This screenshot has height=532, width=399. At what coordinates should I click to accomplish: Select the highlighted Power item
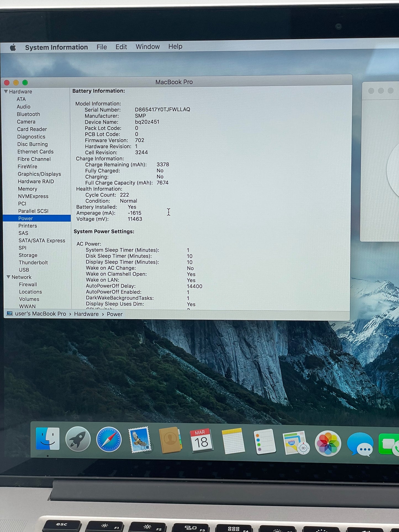tap(37, 218)
